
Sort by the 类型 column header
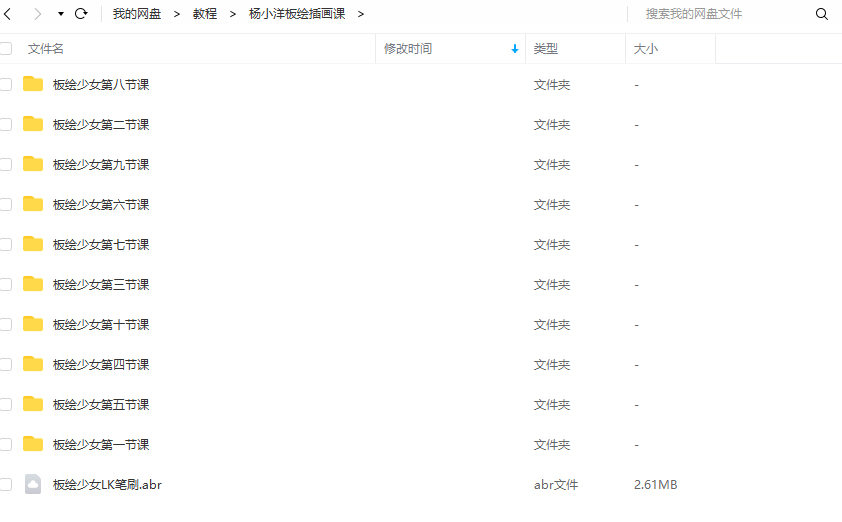pos(546,49)
